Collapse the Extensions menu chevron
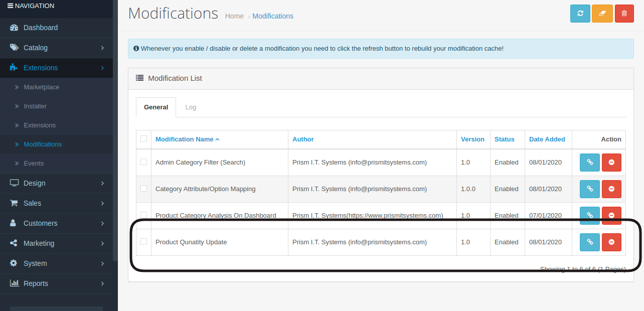 (x=102, y=68)
